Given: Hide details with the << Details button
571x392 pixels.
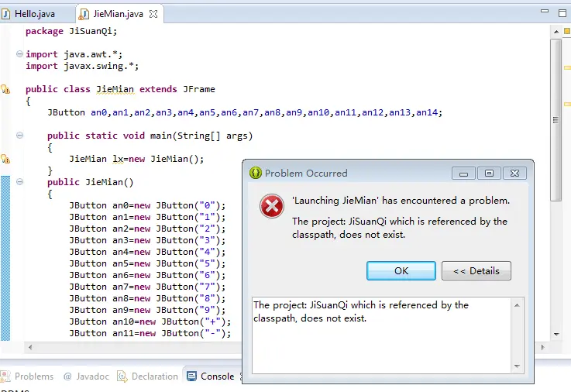Looking at the screenshot, I should [476, 271].
